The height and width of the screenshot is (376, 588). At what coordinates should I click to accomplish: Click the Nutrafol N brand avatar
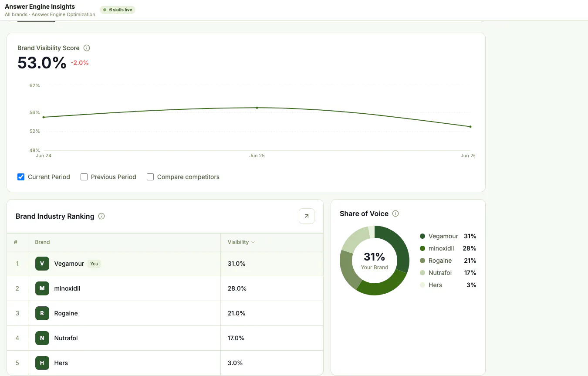click(42, 338)
